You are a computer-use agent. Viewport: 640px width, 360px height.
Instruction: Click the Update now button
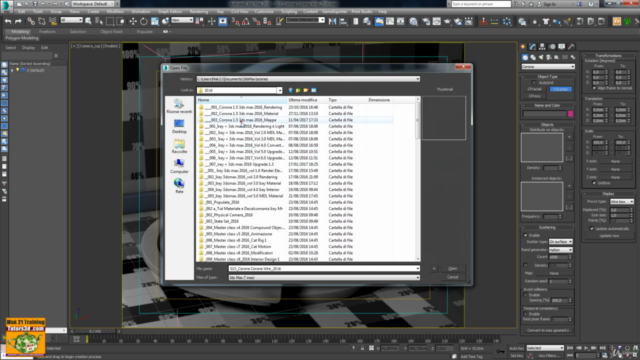click(x=609, y=236)
